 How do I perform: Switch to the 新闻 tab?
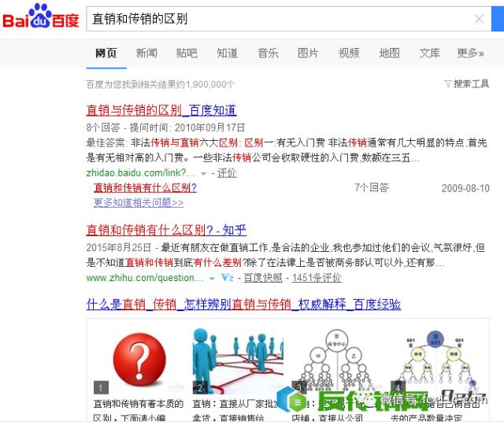(x=146, y=53)
